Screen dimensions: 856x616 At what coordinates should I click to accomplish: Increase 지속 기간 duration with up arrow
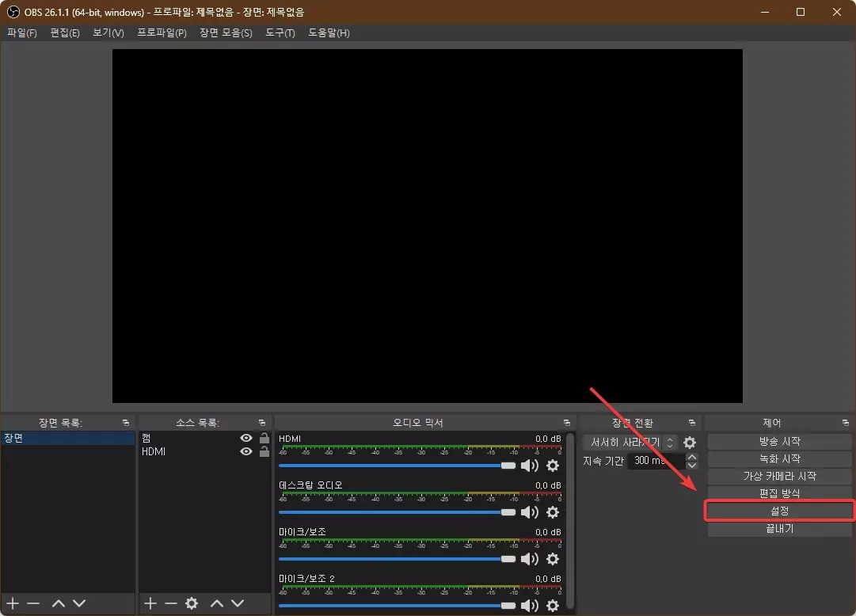(691, 457)
